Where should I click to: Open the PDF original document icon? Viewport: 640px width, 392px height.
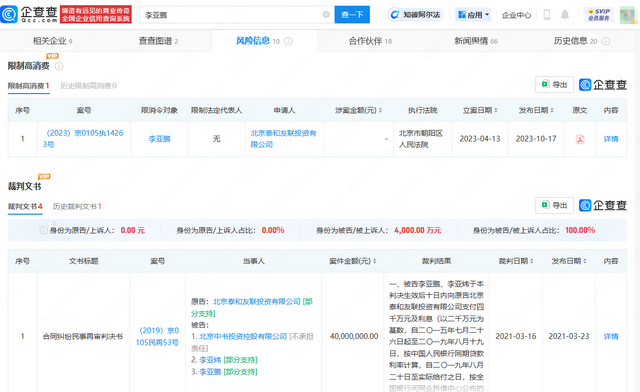click(x=580, y=139)
